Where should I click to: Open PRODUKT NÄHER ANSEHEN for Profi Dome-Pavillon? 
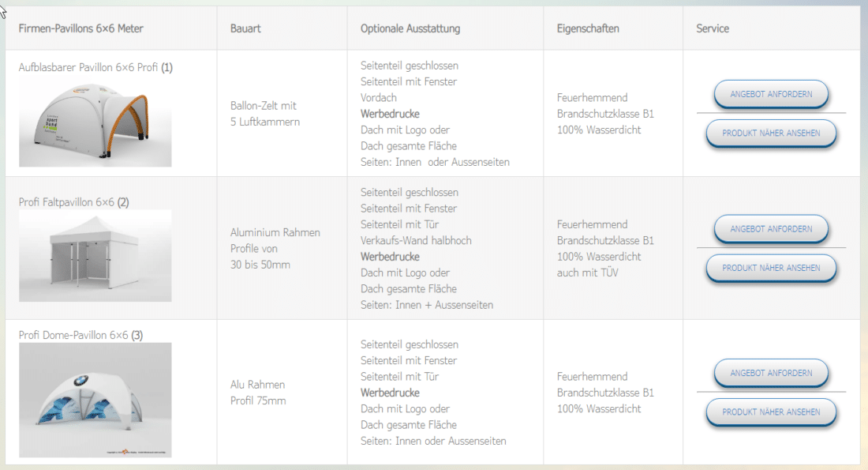coord(771,412)
